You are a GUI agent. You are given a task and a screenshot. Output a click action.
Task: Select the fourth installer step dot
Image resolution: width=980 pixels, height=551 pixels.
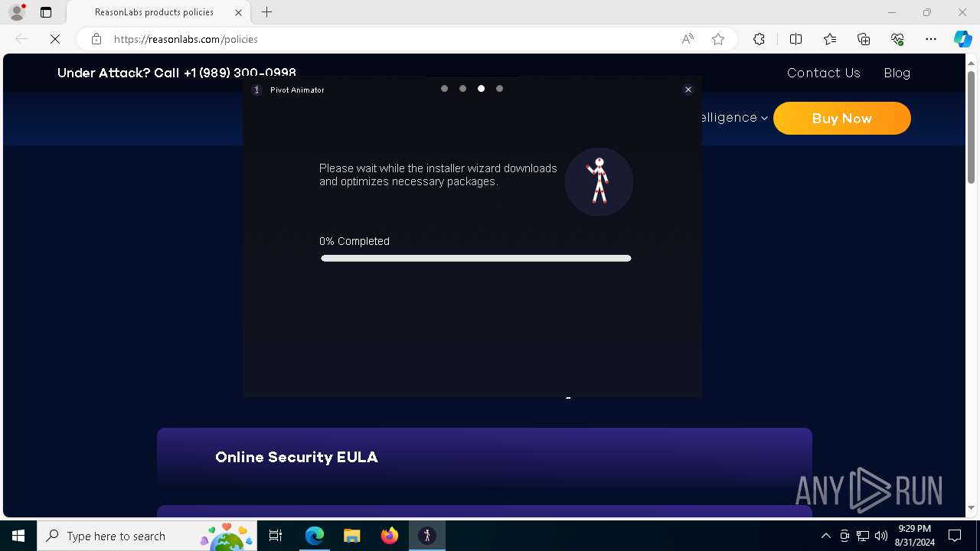499,89
